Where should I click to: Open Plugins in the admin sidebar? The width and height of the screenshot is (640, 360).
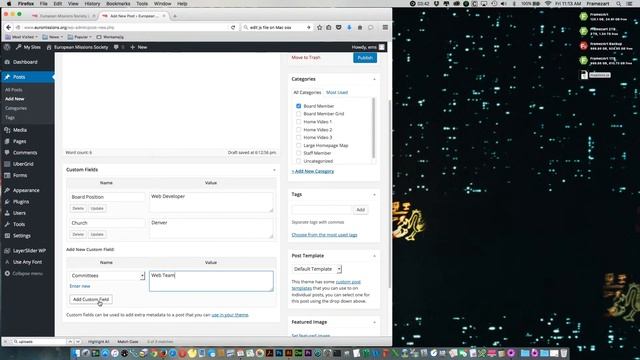[x=21, y=202]
